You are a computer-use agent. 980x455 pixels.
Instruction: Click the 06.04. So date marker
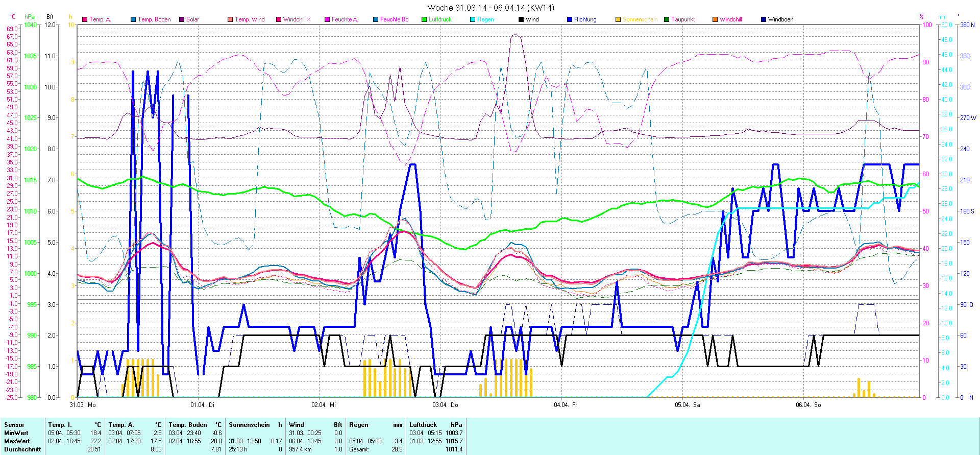pos(808,405)
